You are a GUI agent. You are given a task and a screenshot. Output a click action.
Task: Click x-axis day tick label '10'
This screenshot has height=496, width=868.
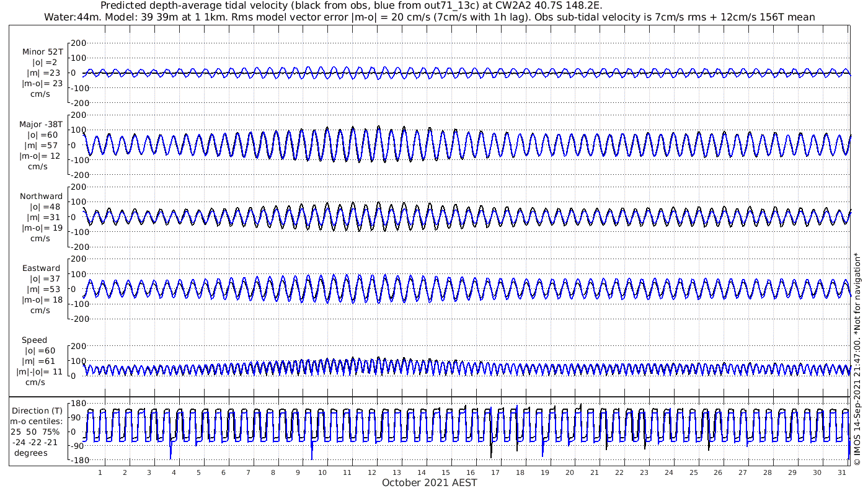click(322, 472)
